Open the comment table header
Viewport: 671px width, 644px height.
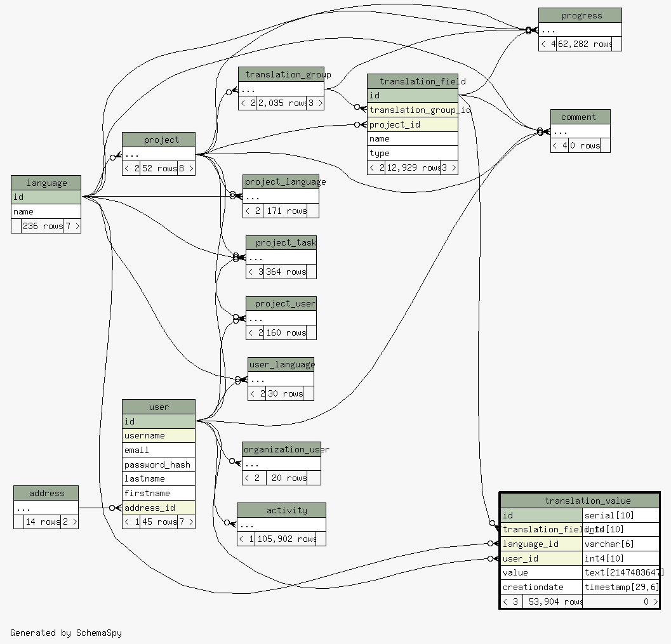click(580, 117)
